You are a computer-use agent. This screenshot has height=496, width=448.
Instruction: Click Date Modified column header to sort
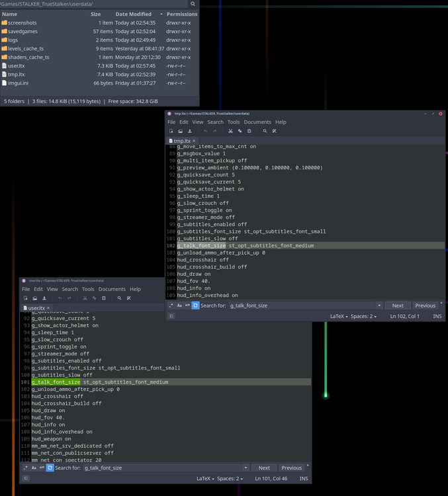[133, 14]
